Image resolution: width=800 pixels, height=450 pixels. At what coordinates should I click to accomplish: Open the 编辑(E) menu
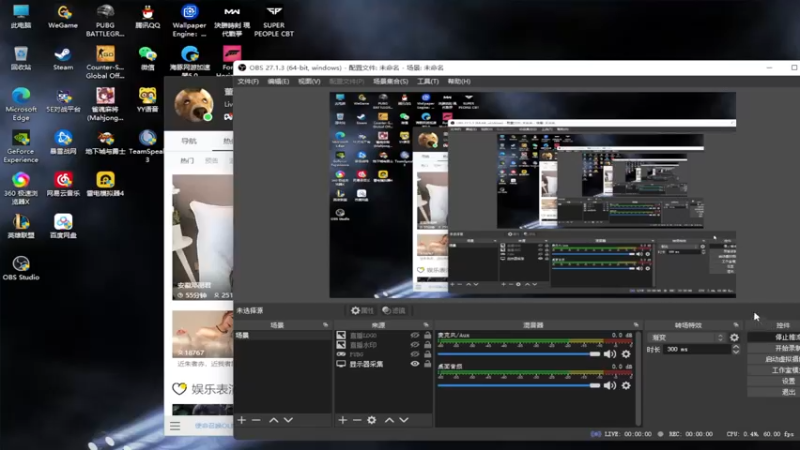[x=279, y=82]
